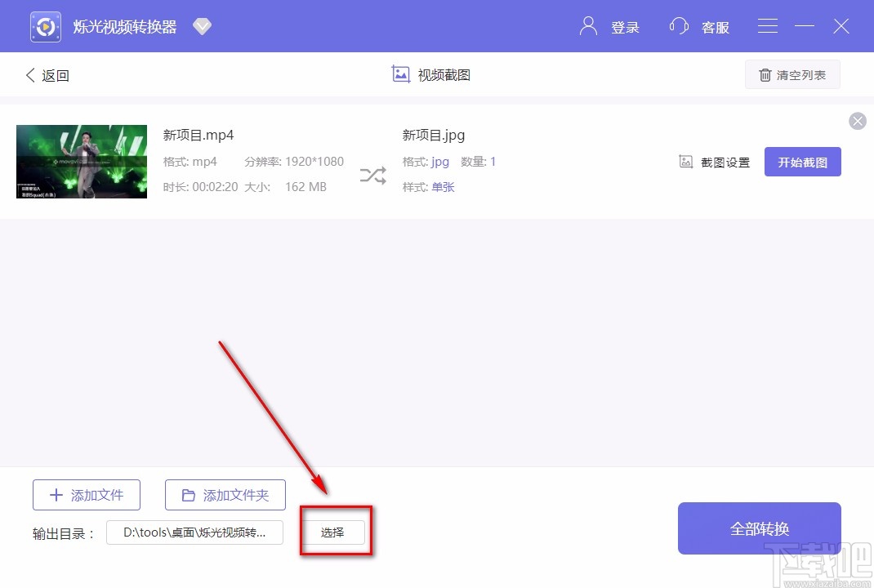Add files via the 添加文件 button
Image resolution: width=874 pixels, height=588 pixels.
86,494
